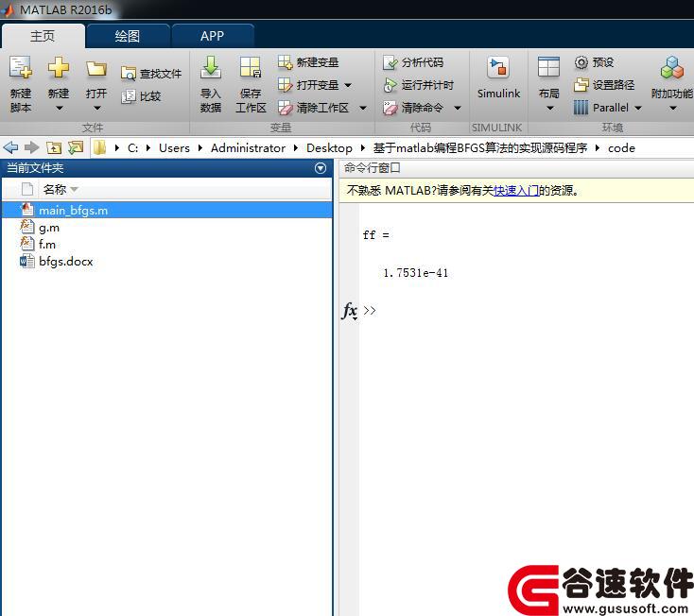Click the yellow plus New (新建) icon
The image size is (694, 616).
[x=59, y=68]
